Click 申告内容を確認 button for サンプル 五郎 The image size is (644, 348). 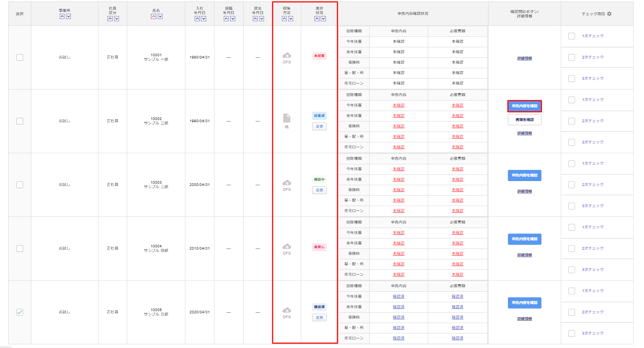[x=525, y=303]
